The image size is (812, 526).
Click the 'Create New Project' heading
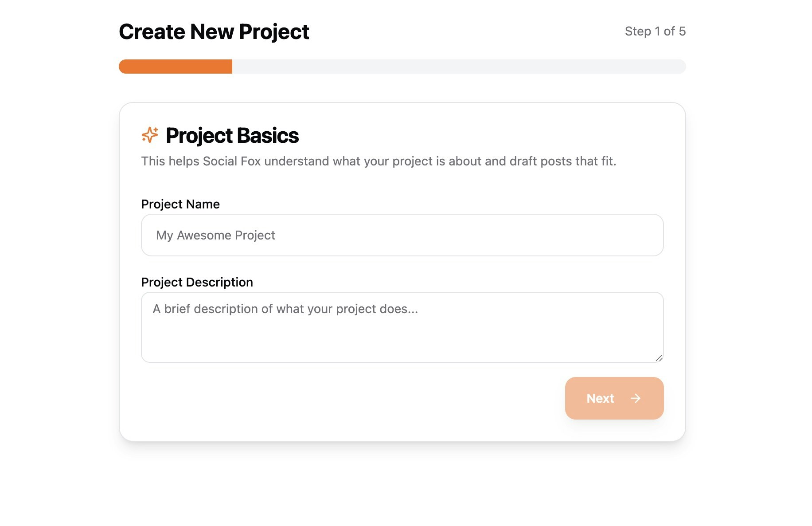(214, 32)
